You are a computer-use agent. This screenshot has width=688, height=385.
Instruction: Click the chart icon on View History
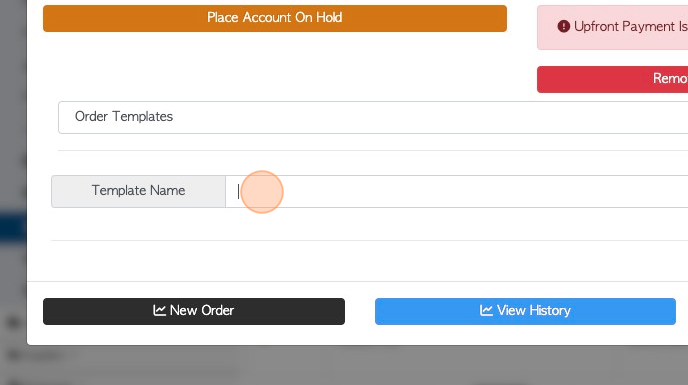[x=486, y=310]
